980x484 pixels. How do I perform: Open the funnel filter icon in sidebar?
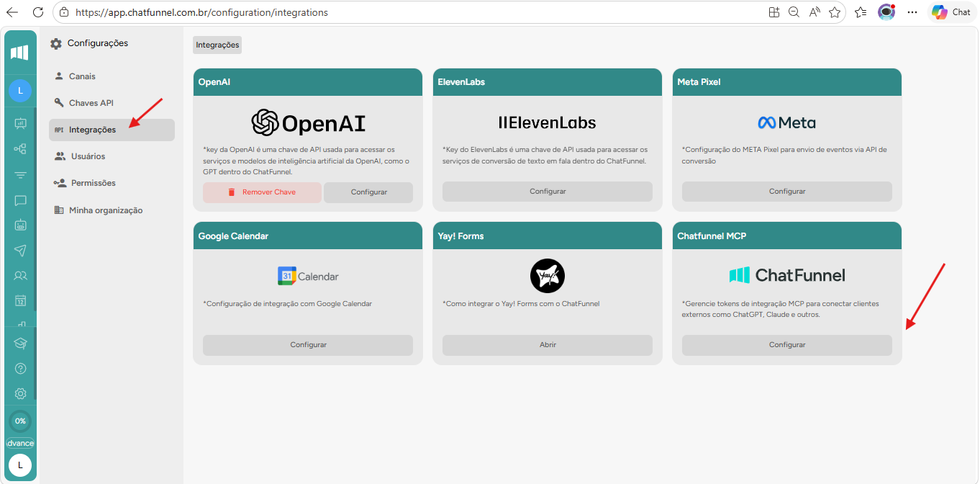pyautogui.click(x=20, y=175)
